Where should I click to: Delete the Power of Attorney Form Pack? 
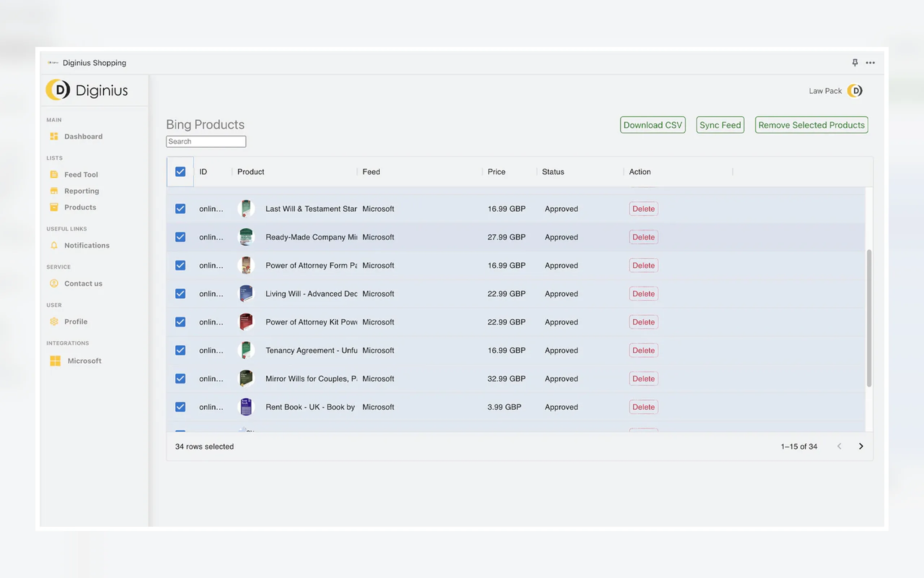643,265
